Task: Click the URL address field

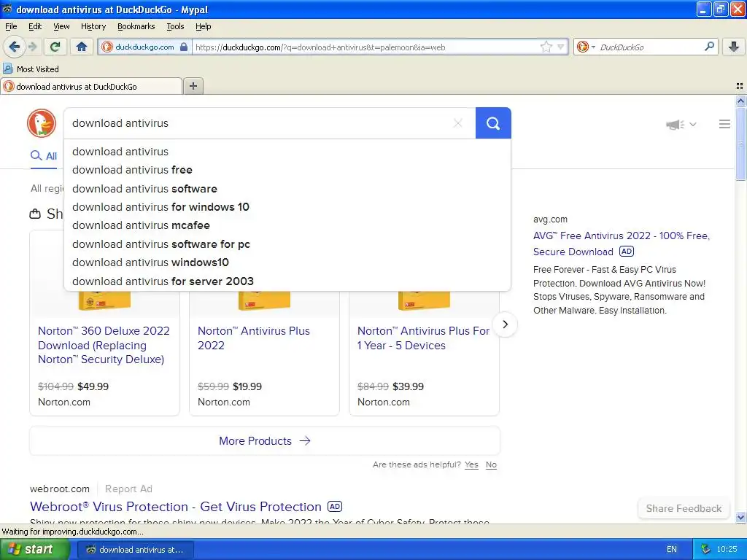Action: (365, 47)
